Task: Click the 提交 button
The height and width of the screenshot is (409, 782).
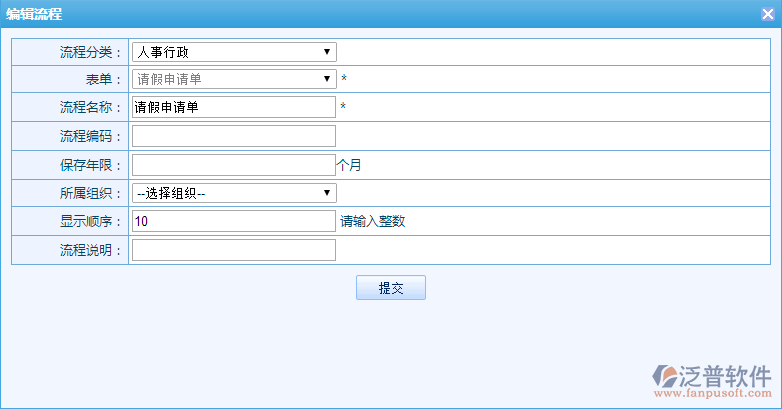Action: pyautogui.click(x=391, y=288)
